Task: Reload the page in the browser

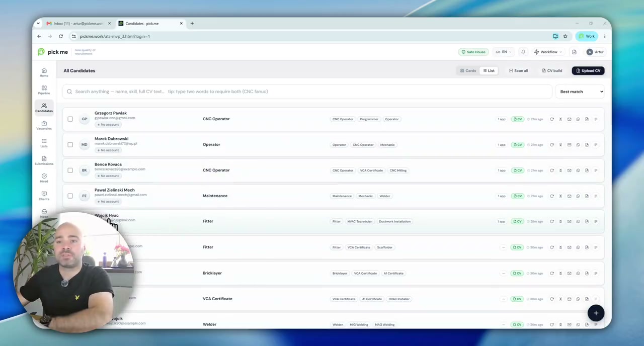Action: click(61, 36)
